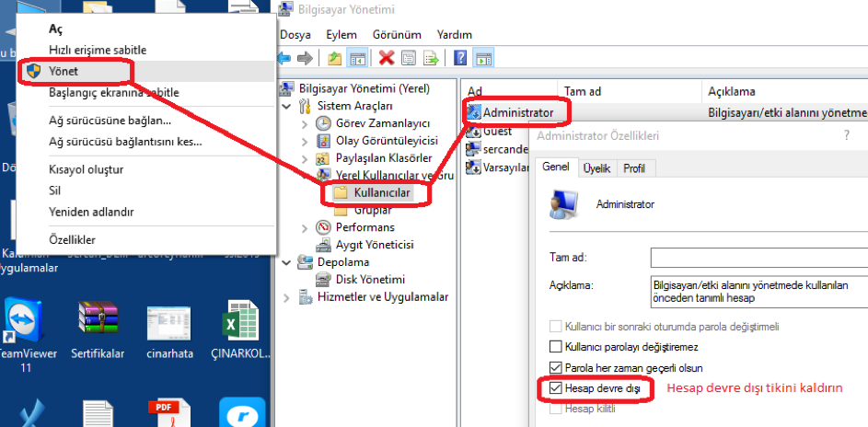Click the Bilgisayar Yönetimi title bar icon

285,9
